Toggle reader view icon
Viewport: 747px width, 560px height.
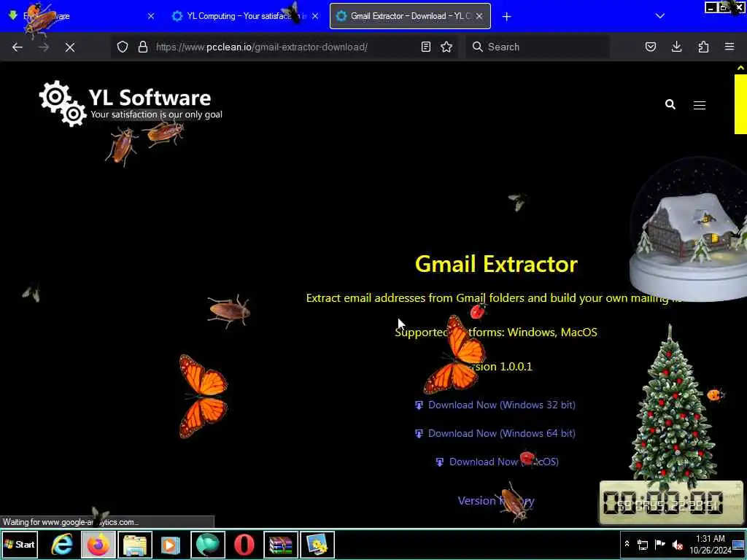[x=426, y=47]
